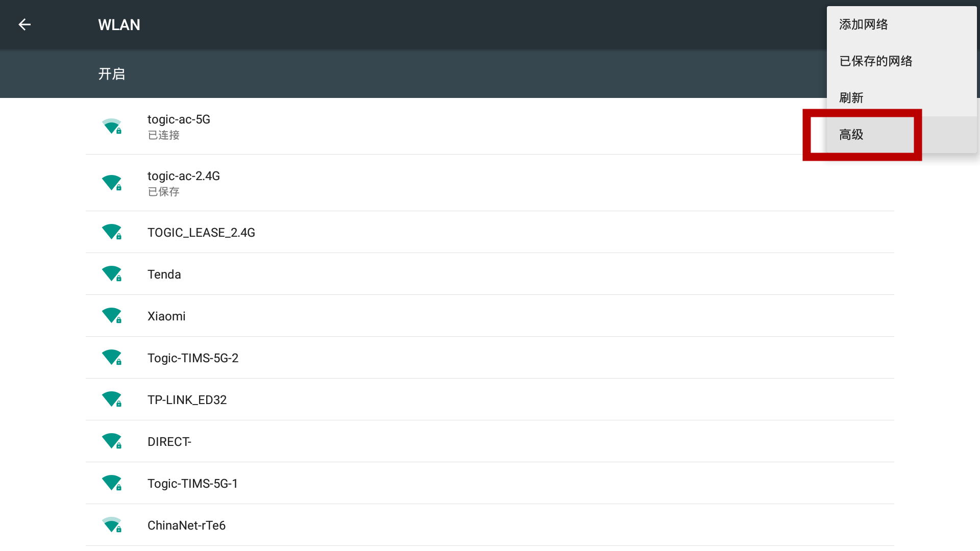Screen dimensions: 980x551
Task: Click the togic-ac-5G WiFi signal icon
Action: coord(112,126)
